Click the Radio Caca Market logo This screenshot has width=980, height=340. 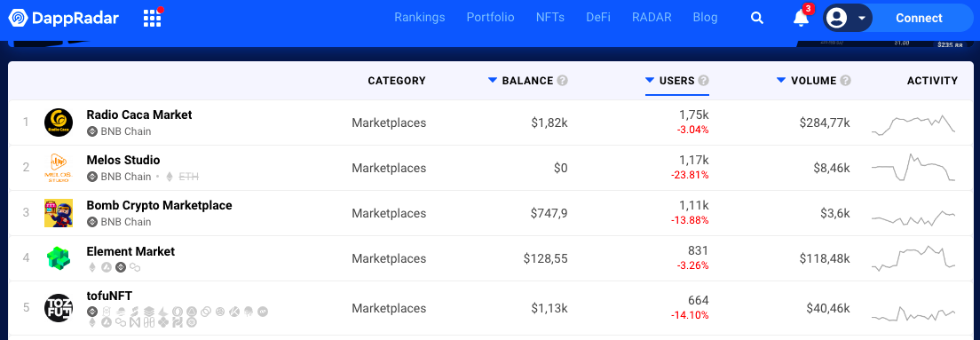tap(59, 123)
